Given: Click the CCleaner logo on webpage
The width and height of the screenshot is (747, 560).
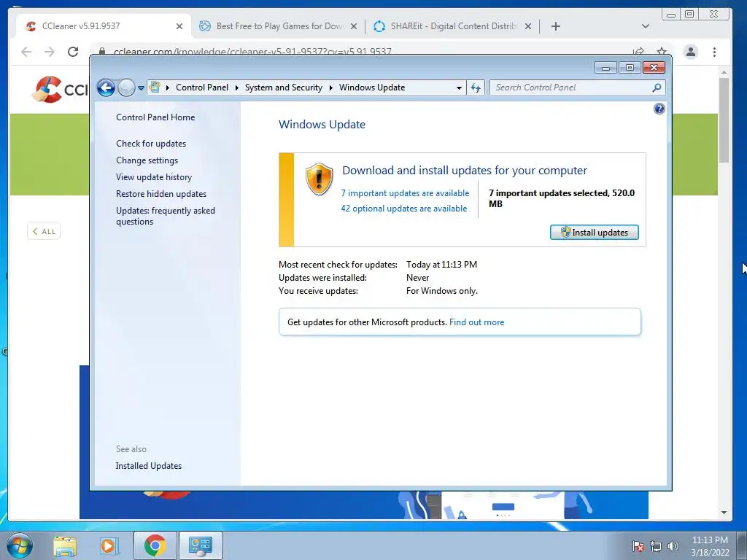Looking at the screenshot, I should (61, 89).
